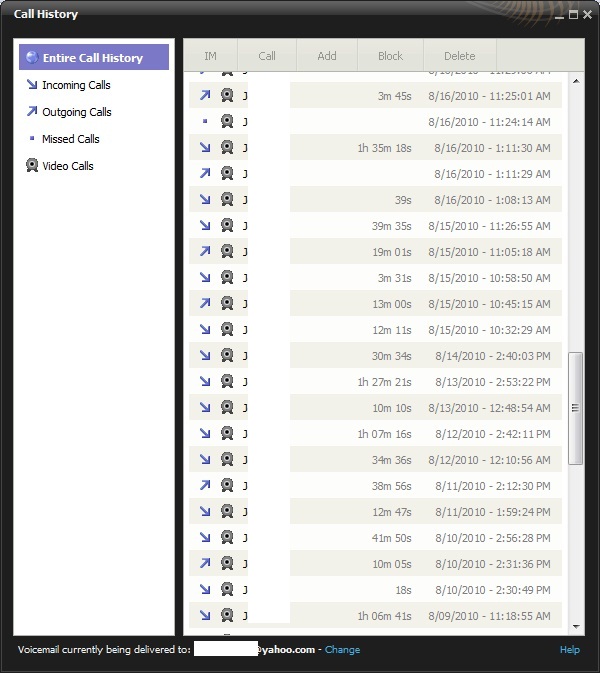This screenshot has height=673, width=600.
Task: Click webcam icon on 1:59:24 PM call
Action: [x=227, y=511]
